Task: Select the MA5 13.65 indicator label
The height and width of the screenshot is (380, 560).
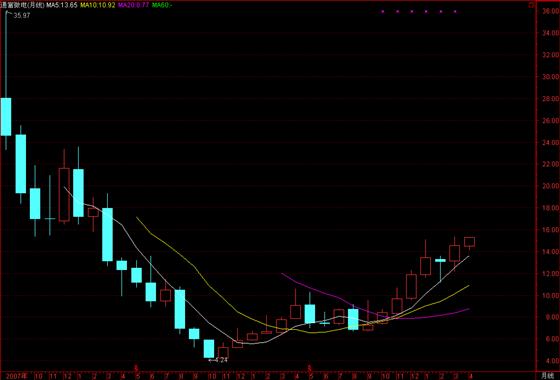Action: 61,5
